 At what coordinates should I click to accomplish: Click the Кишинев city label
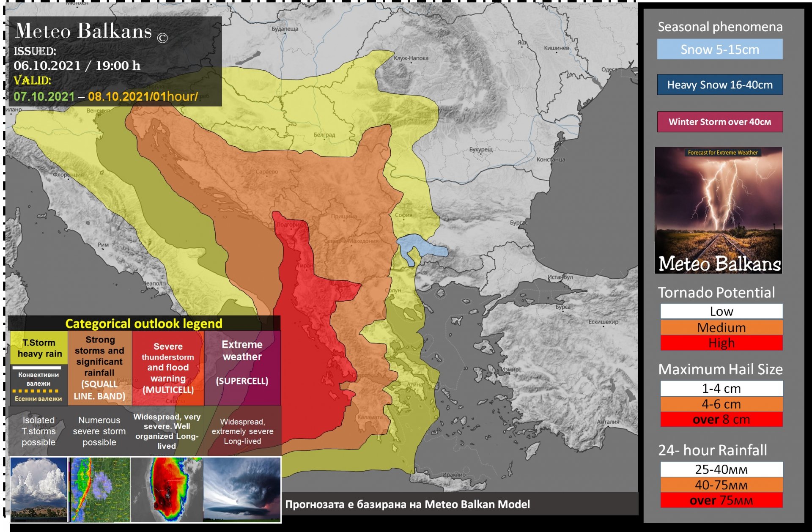[557, 48]
